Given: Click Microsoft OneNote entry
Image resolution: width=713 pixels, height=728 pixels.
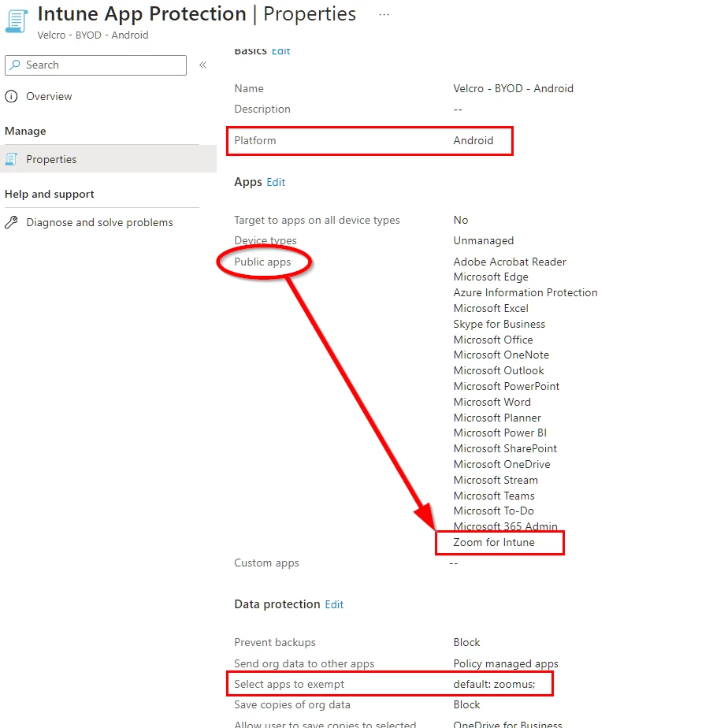Looking at the screenshot, I should point(501,355).
